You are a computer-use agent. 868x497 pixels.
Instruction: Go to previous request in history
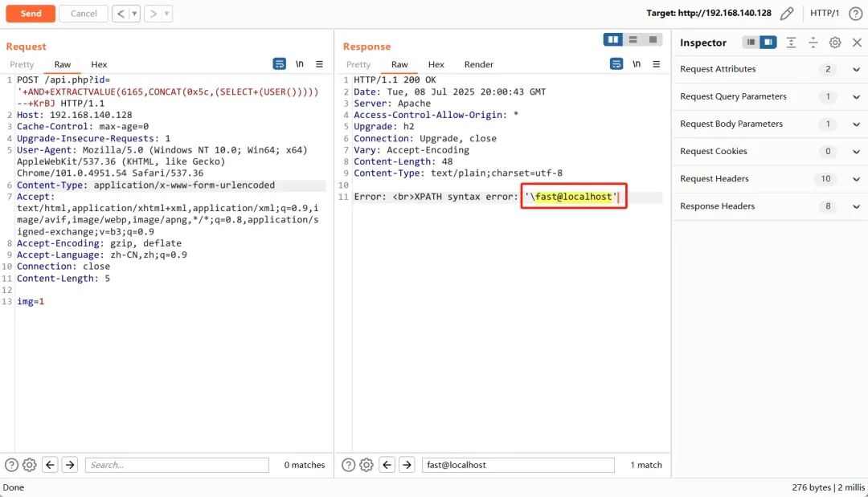pos(121,14)
